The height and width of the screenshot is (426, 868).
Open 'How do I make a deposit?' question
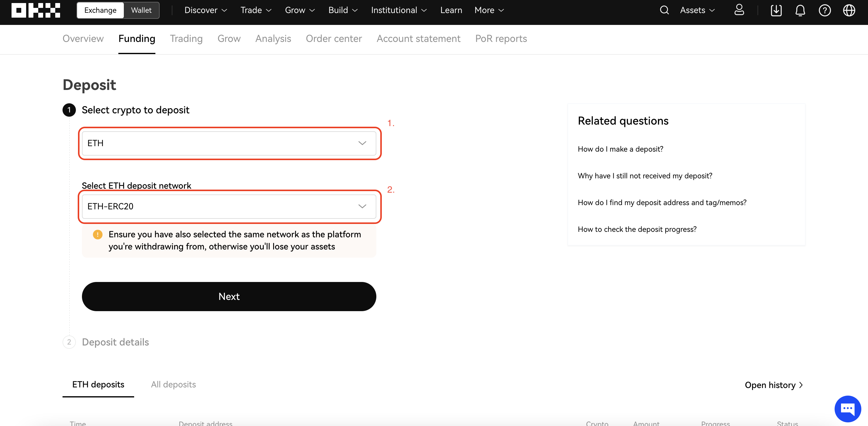[x=620, y=149]
